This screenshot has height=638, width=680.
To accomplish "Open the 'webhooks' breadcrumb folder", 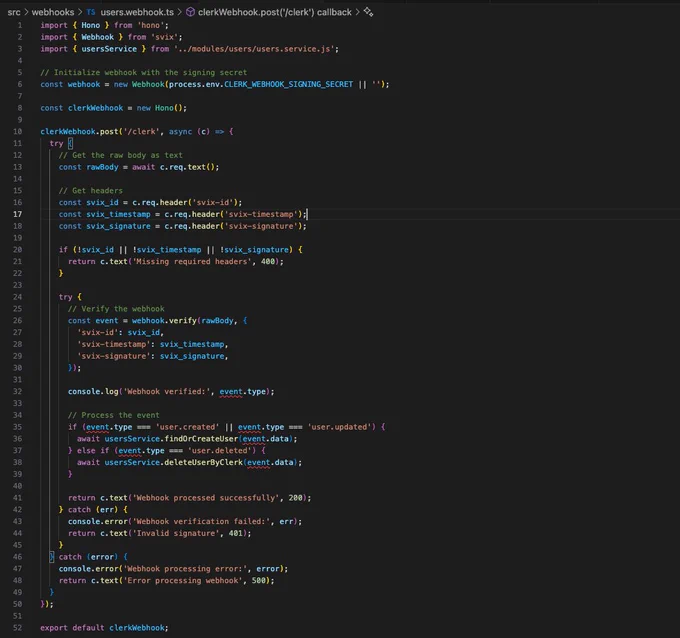I will pyautogui.click(x=52, y=12).
